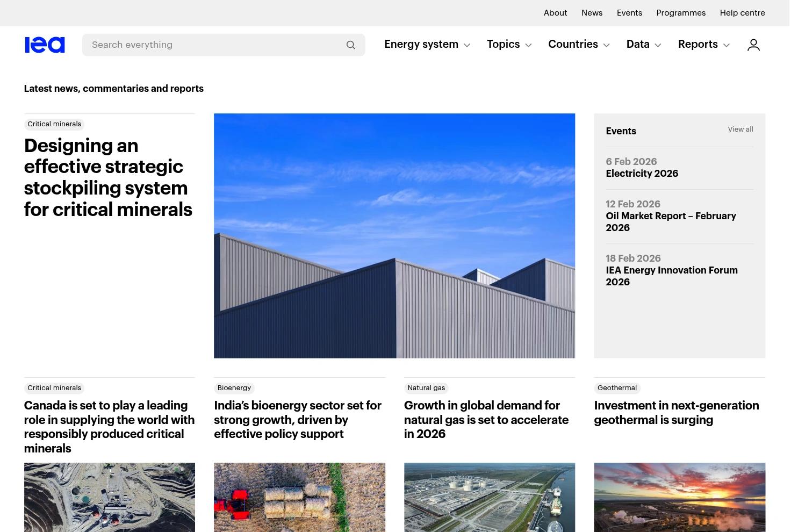Viewport: 798px width, 532px height.
Task: Open the Help centre link
Action: pyautogui.click(x=742, y=13)
